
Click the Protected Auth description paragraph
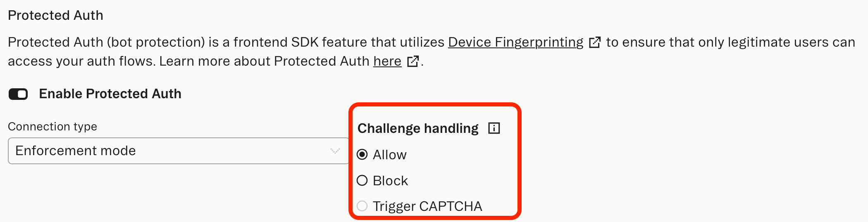[432, 52]
